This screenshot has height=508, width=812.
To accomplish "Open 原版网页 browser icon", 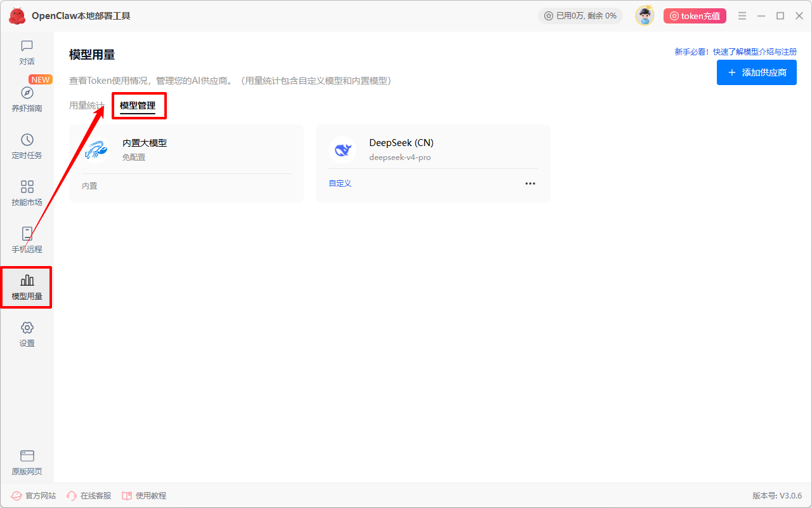I will [x=27, y=456].
